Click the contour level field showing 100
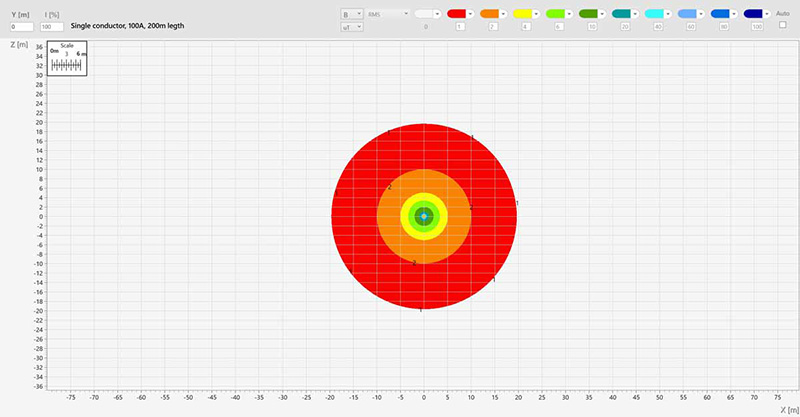The height and width of the screenshot is (417, 800). (x=757, y=27)
